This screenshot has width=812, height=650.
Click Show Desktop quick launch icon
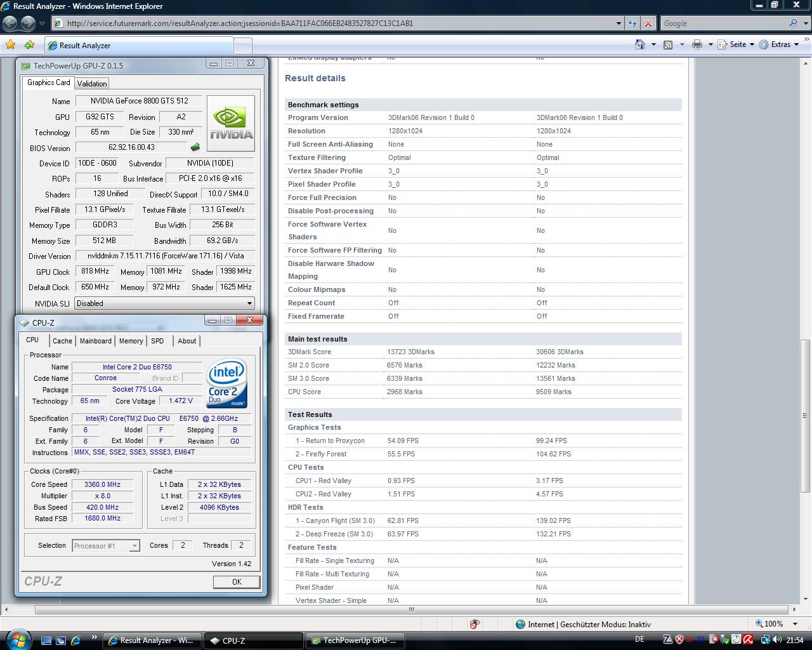coord(46,640)
